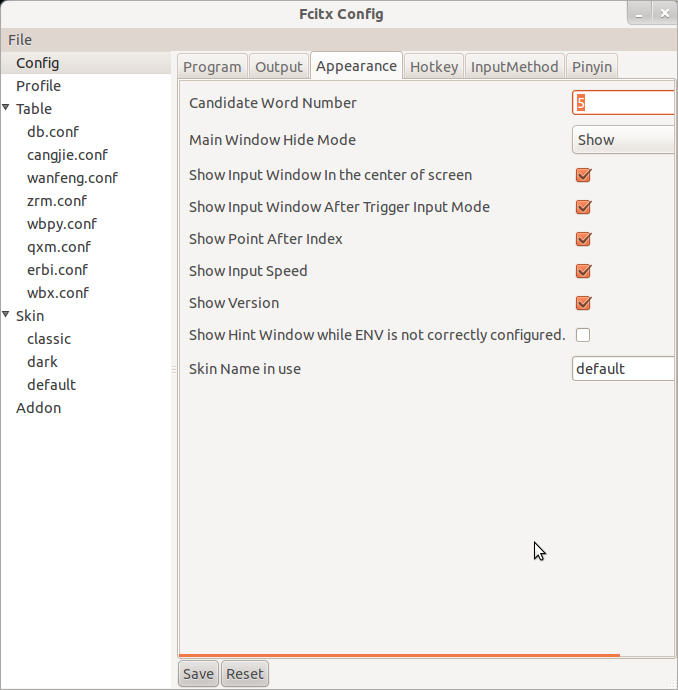Viewport: 678px width, 690px height.
Task: Switch to the Program tab
Action: click(x=212, y=66)
